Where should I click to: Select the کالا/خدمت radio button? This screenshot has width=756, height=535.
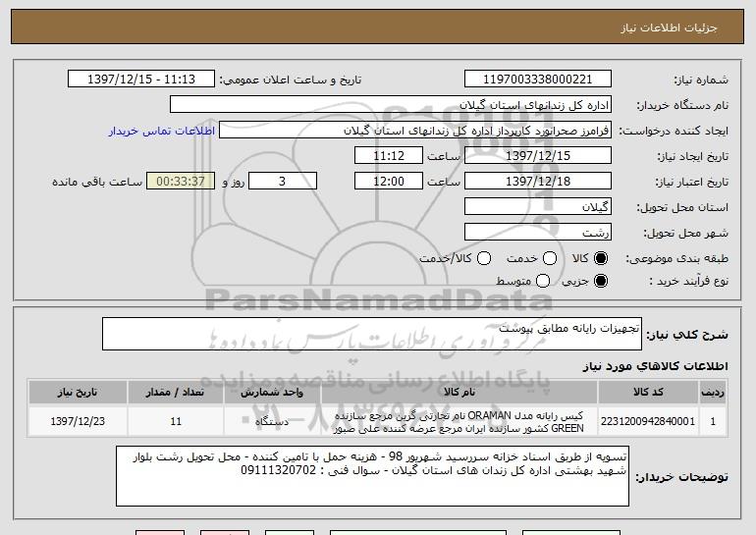click(484, 258)
